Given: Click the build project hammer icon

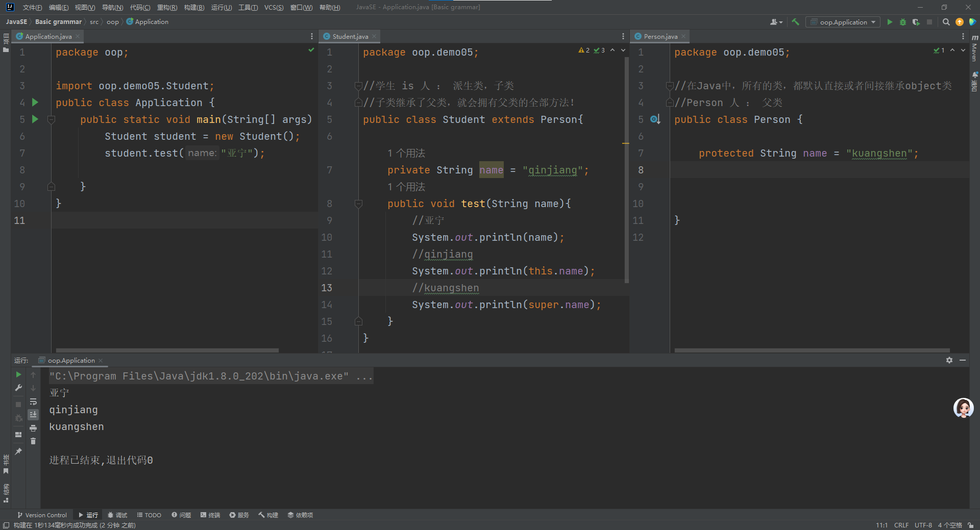Looking at the screenshot, I should (795, 22).
